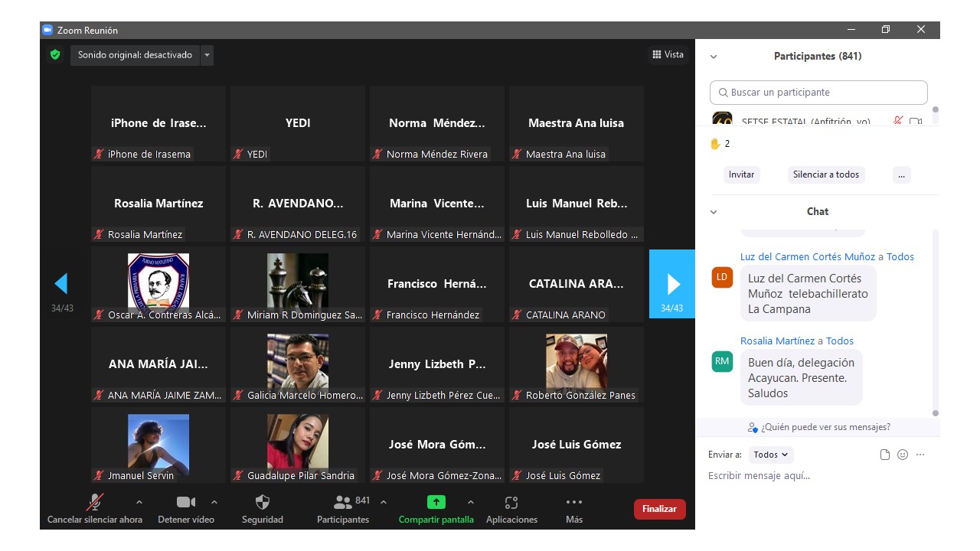980x551 pixels.
Task: Select the Maestra Ana luisa tile
Action: pos(577,123)
